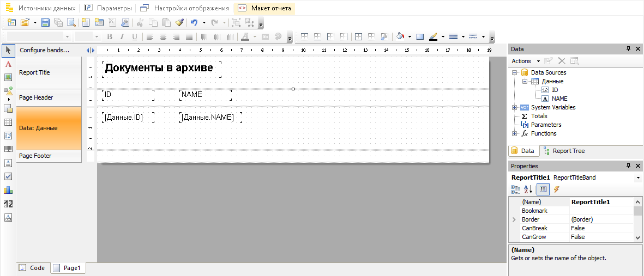The image size is (644, 276).
Task: Select the Page Footer band label
Action: [35, 156]
